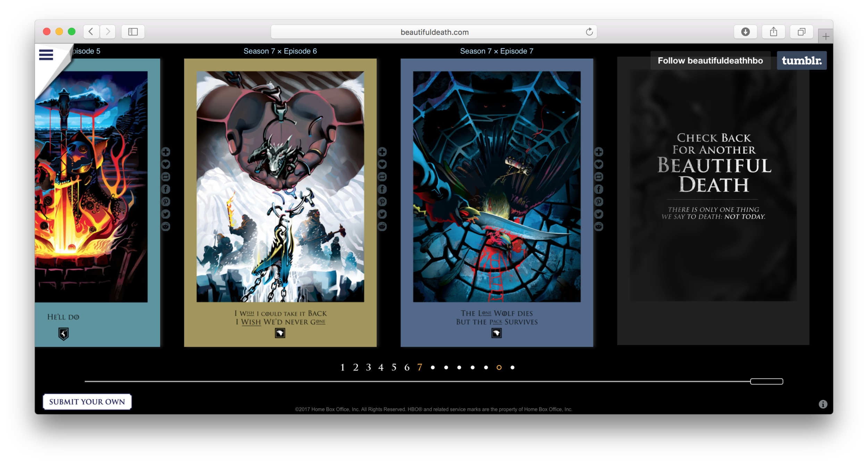Jump to season 3 in the pagination
This screenshot has height=464, width=868.
(368, 368)
